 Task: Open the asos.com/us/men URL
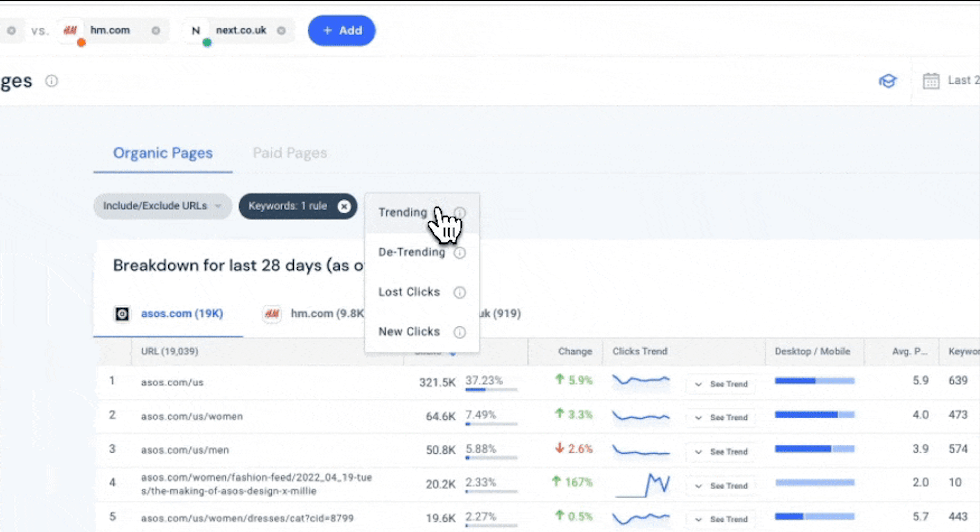point(185,450)
